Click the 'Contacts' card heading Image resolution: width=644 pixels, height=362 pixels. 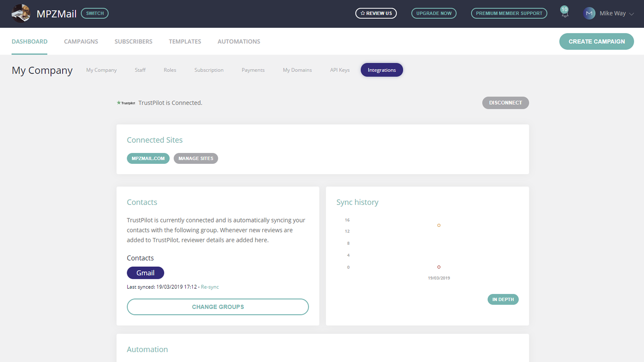[x=142, y=202]
